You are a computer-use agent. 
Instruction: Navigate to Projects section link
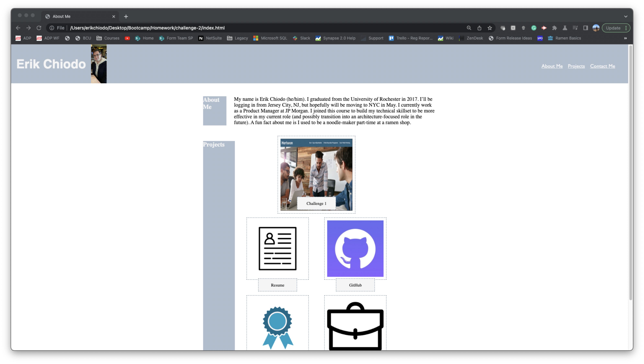point(576,66)
